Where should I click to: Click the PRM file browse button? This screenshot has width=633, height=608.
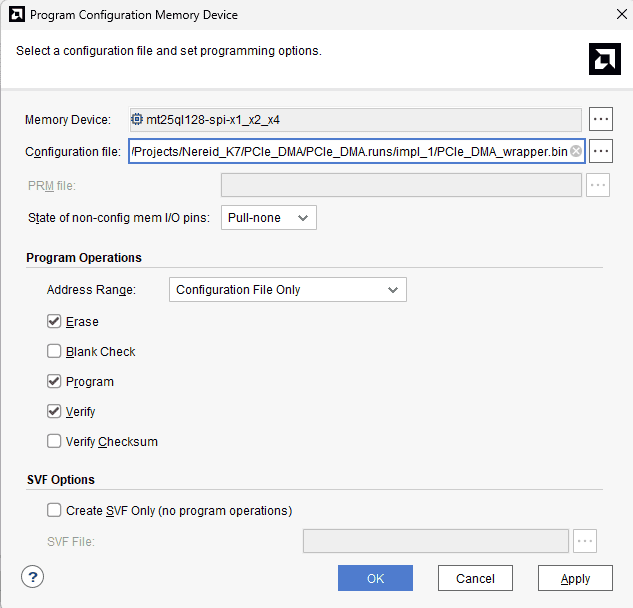(597, 185)
